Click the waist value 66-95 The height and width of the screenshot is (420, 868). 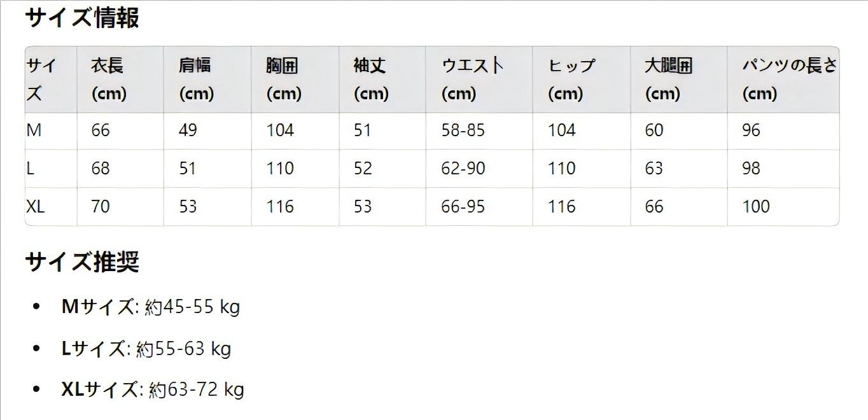pyautogui.click(x=463, y=207)
